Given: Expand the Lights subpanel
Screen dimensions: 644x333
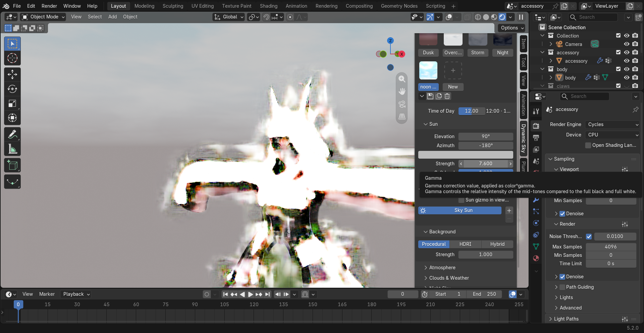Looking at the screenshot, I should point(566,297).
